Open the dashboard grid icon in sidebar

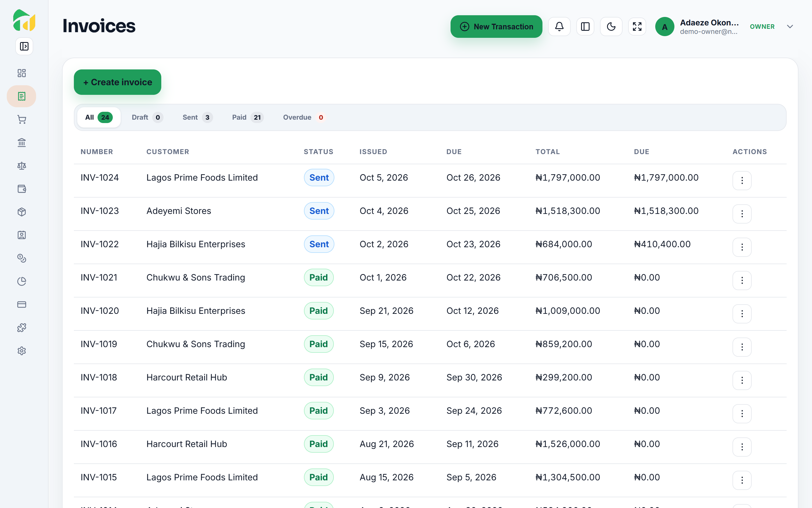click(x=22, y=73)
